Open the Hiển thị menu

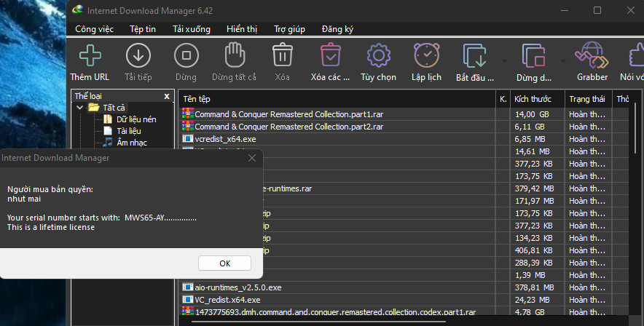[x=242, y=29]
